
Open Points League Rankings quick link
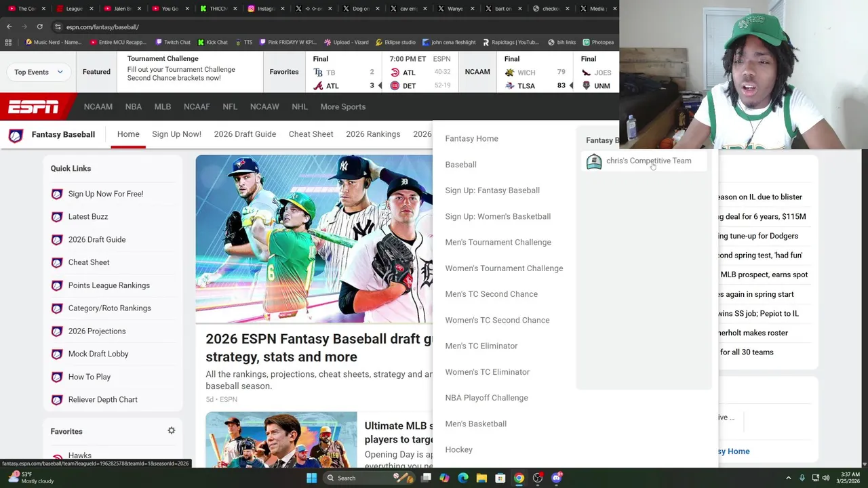click(x=108, y=285)
